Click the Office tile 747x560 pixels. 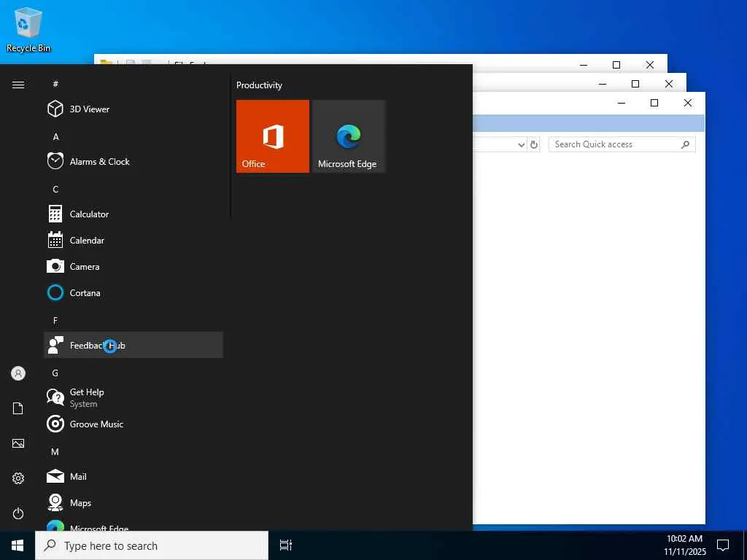point(273,136)
